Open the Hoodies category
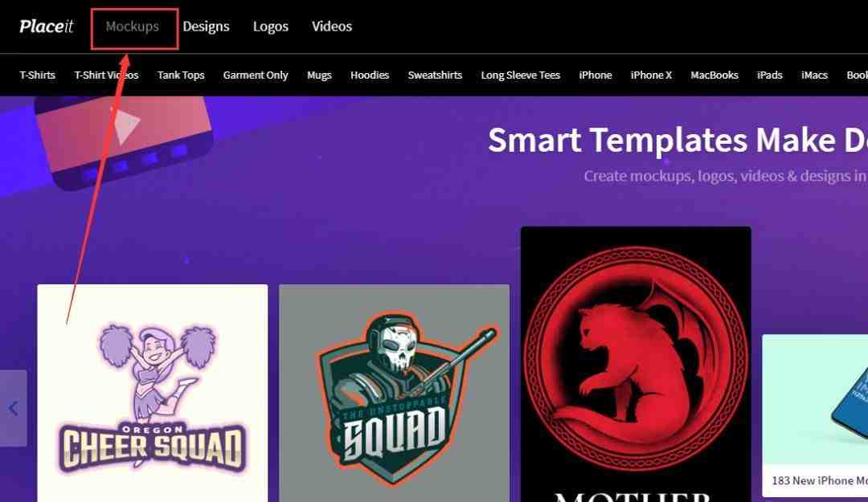Viewport: 868px width, 502px height. pos(370,75)
